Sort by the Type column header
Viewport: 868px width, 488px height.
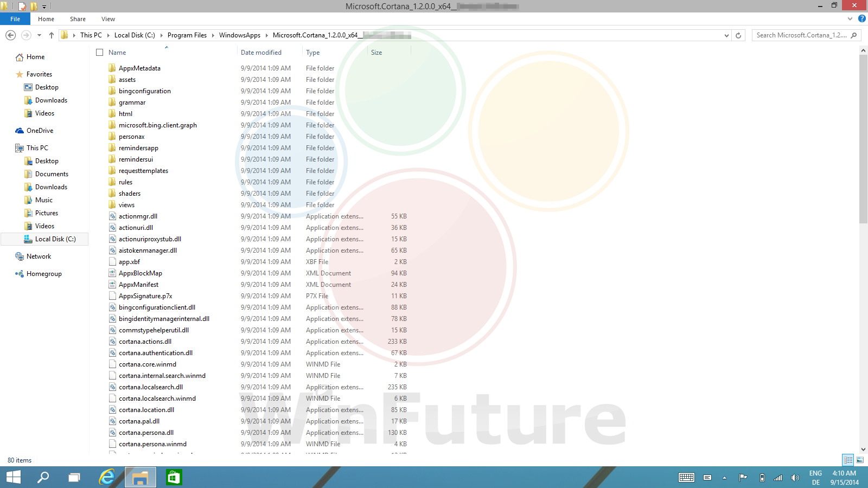[x=313, y=53]
